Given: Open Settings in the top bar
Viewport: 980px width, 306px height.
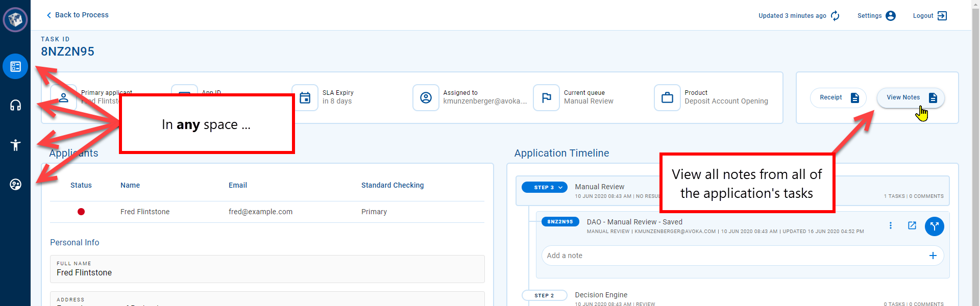Looking at the screenshot, I should (x=876, y=16).
